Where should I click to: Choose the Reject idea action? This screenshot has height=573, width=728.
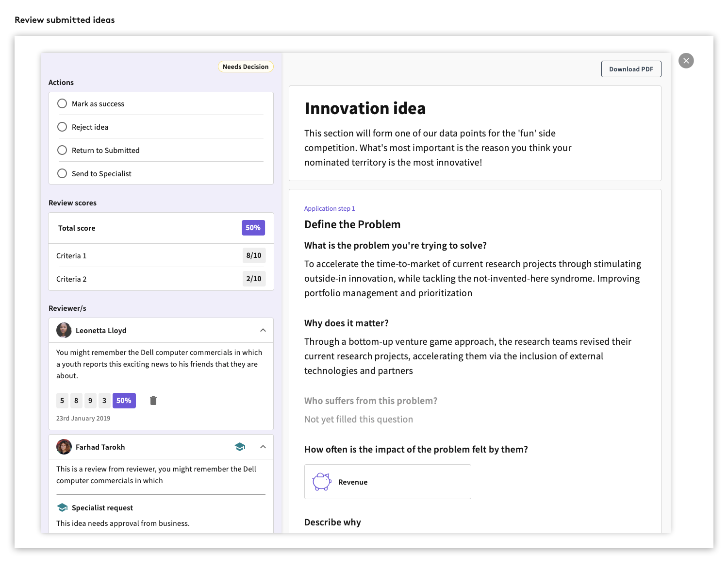pyautogui.click(x=62, y=127)
